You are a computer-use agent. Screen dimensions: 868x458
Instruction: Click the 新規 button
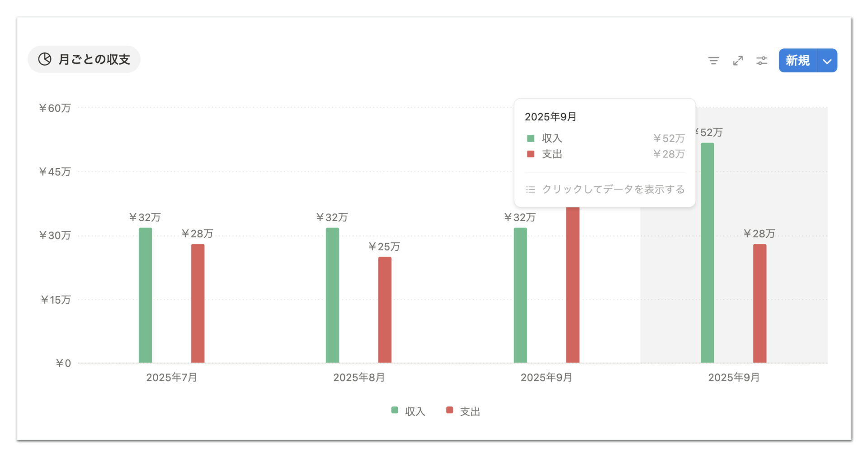point(798,61)
